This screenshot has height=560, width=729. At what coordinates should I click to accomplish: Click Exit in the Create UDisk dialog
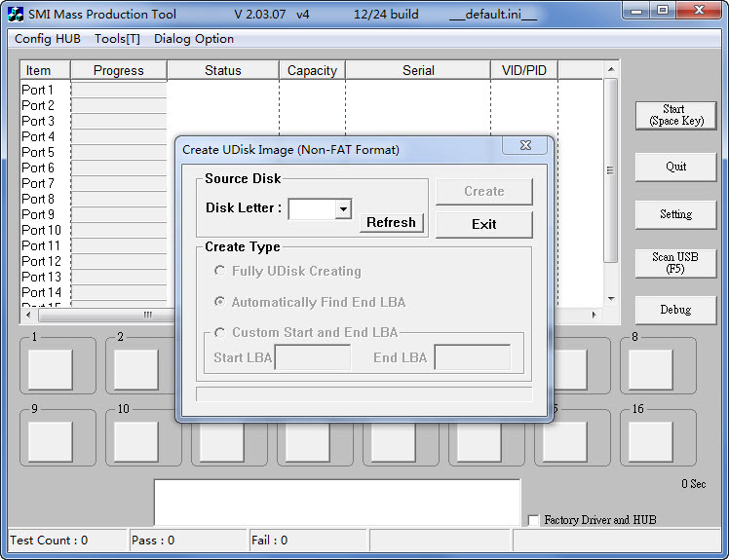[x=484, y=224]
